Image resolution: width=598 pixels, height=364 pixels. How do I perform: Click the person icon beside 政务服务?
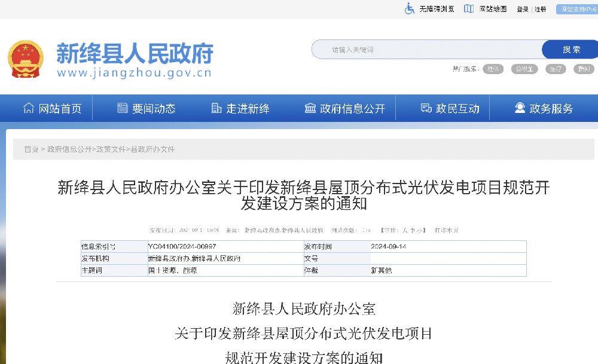[x=519, y=108]
